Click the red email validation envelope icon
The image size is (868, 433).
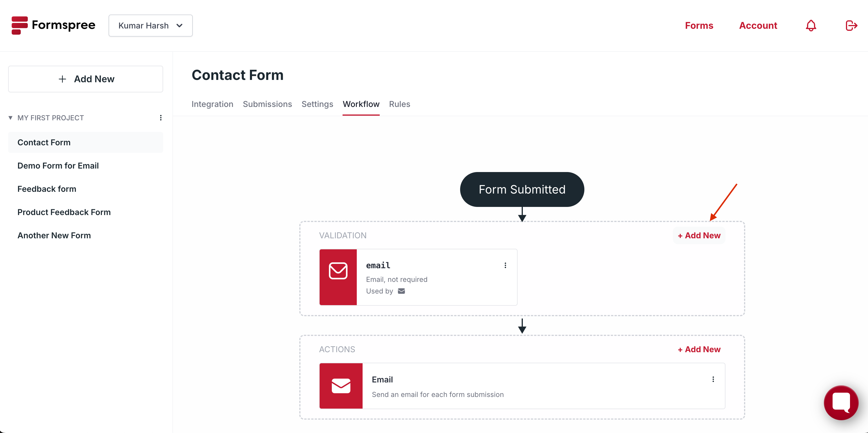tap(338, 277)
